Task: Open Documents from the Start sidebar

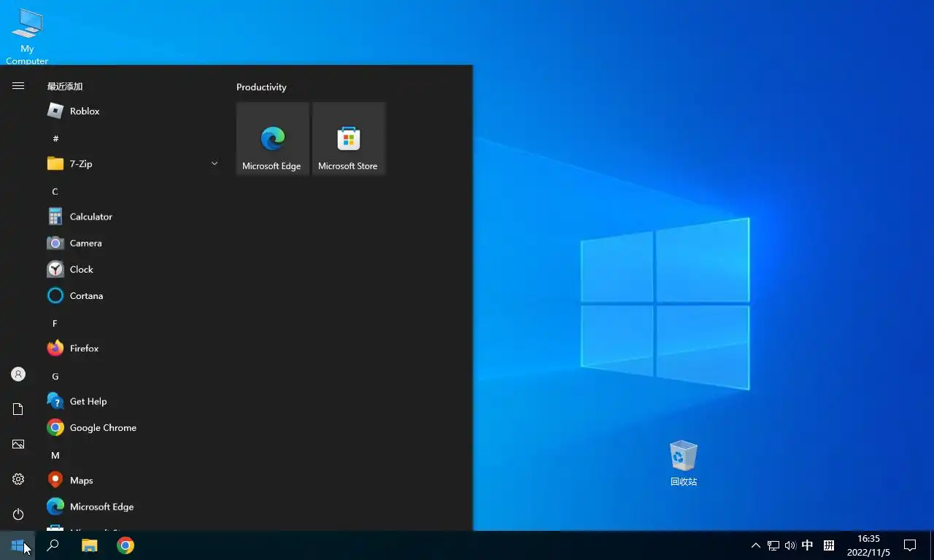Action: point(18,409)
